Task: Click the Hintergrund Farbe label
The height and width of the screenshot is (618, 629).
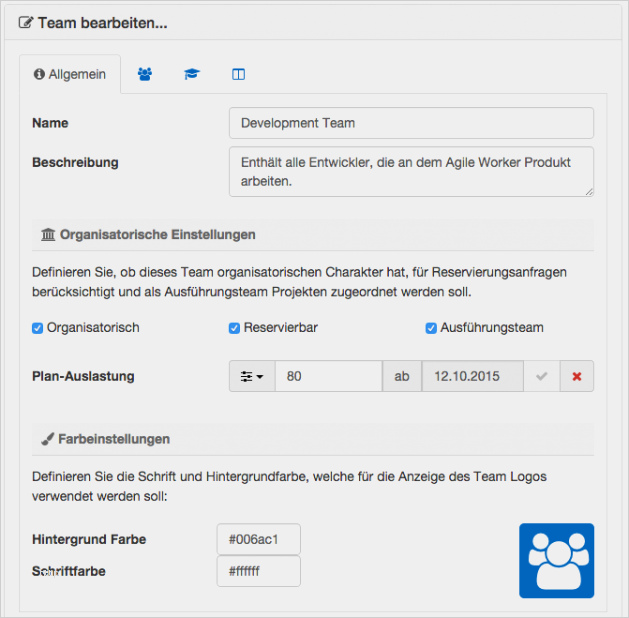Action: (89, 539)
